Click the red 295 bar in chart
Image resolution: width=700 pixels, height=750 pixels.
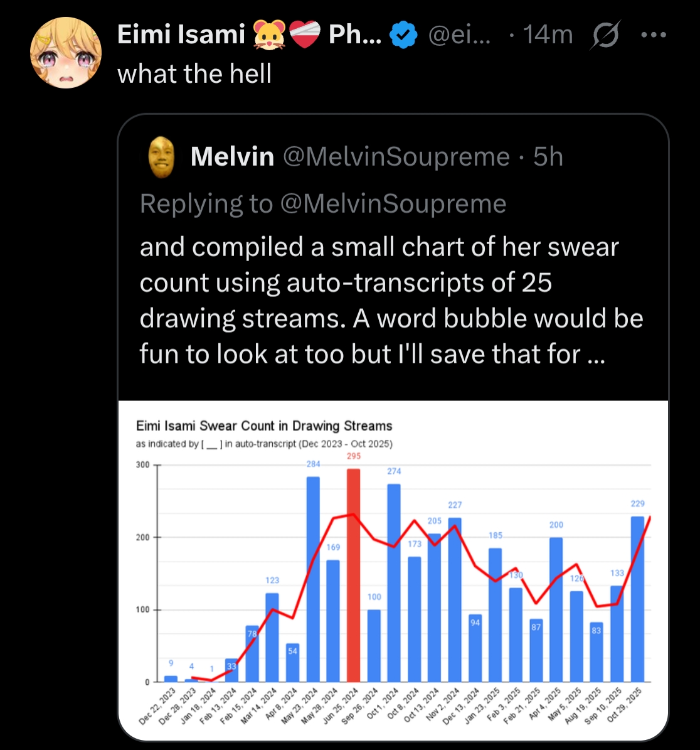(x=353, y=576)
